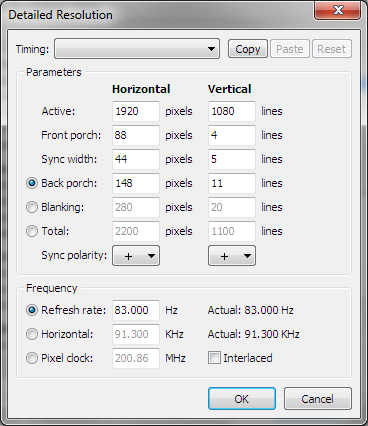Click the Copy button
Screen dimensions: 368x426
point(248,49)
